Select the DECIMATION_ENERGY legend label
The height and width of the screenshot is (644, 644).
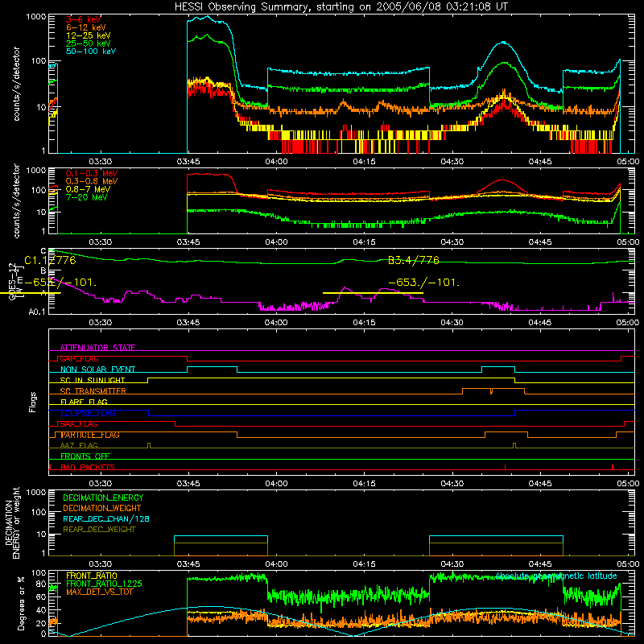pos(103,497)
